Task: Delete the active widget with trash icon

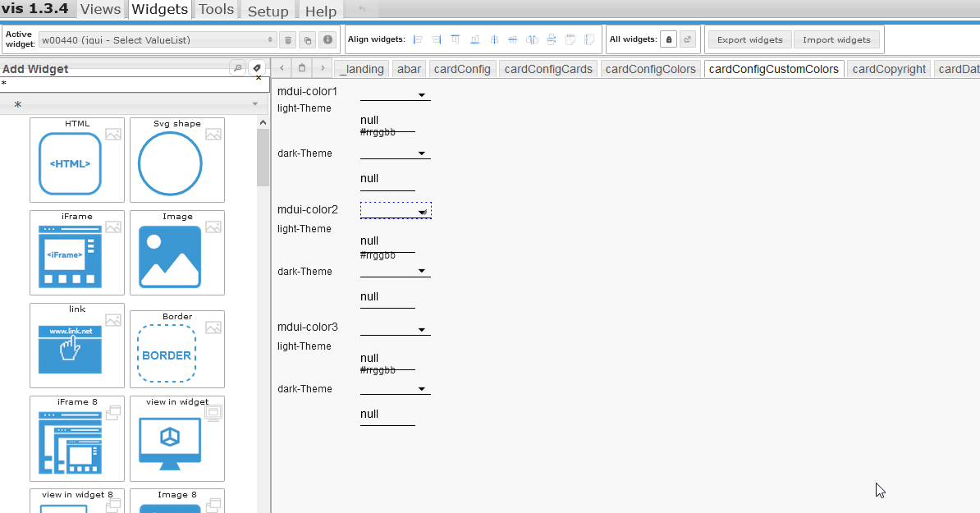Action: tap(288, 39)
